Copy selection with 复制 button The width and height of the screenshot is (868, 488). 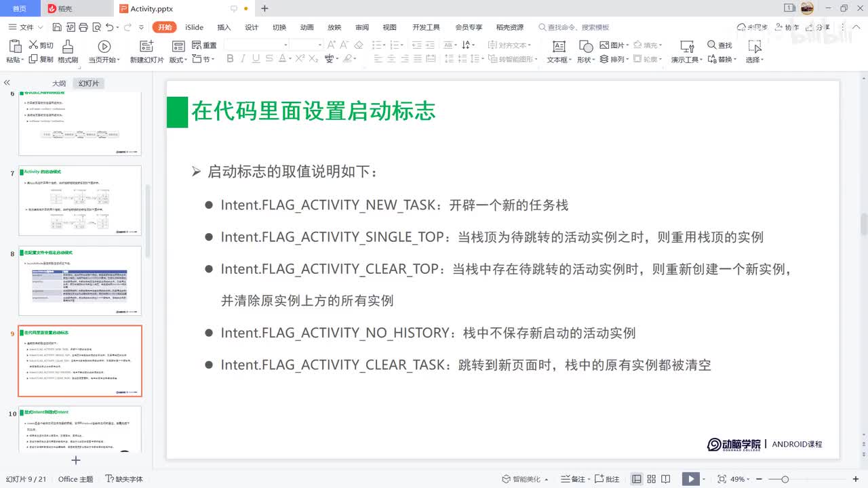click(41, 59)
